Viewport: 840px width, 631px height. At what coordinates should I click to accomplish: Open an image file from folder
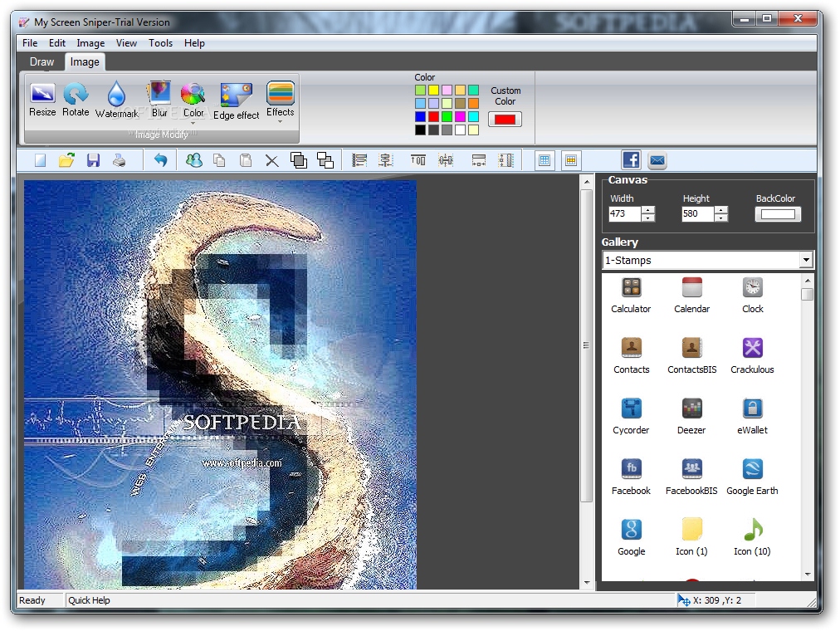[x=66, y=160]
